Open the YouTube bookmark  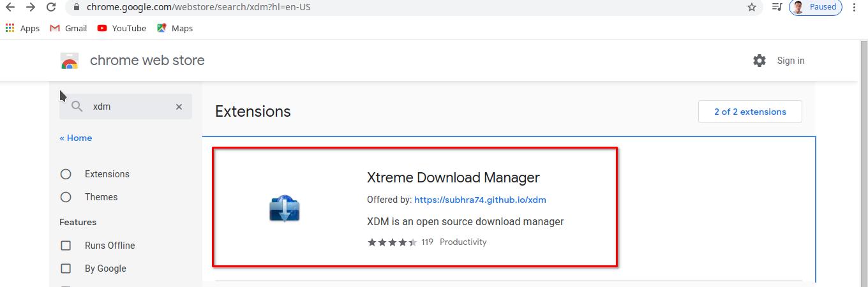pyautogui.click(x=122, y=28)
